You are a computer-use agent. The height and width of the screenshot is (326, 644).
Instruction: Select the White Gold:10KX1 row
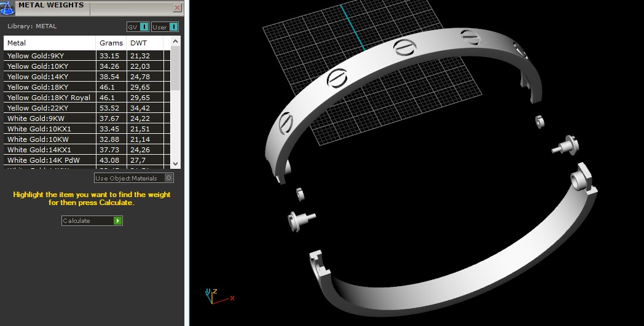[87, 129]
